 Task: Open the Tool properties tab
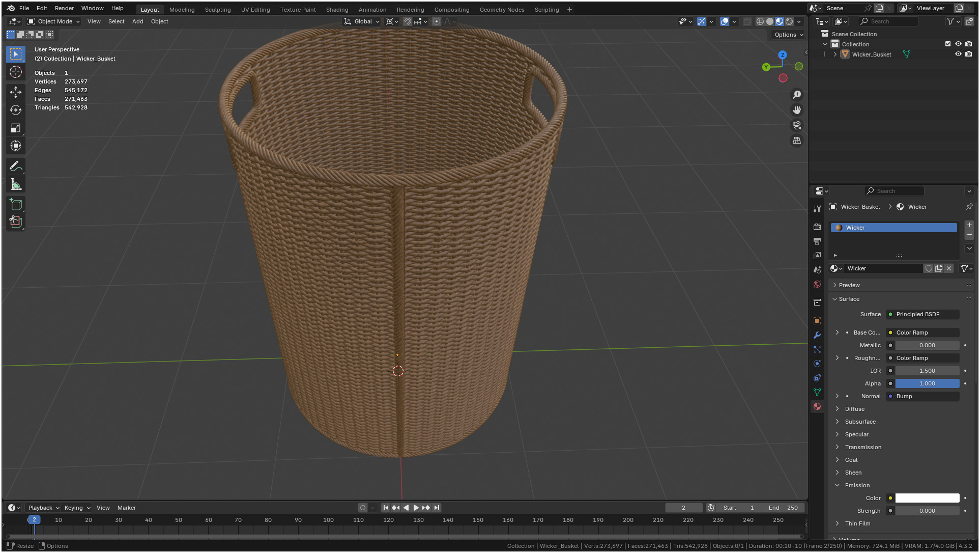click(x=817, y=209)
